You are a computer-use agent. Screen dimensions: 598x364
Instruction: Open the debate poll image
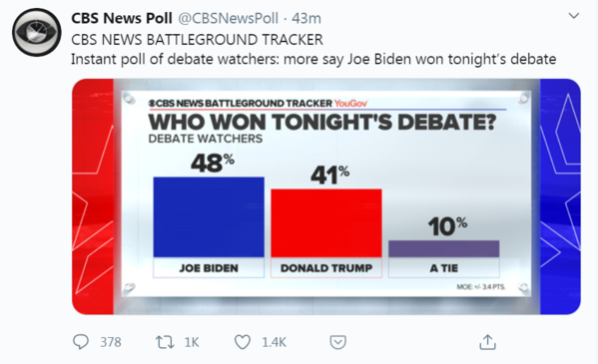coord(326,196)
